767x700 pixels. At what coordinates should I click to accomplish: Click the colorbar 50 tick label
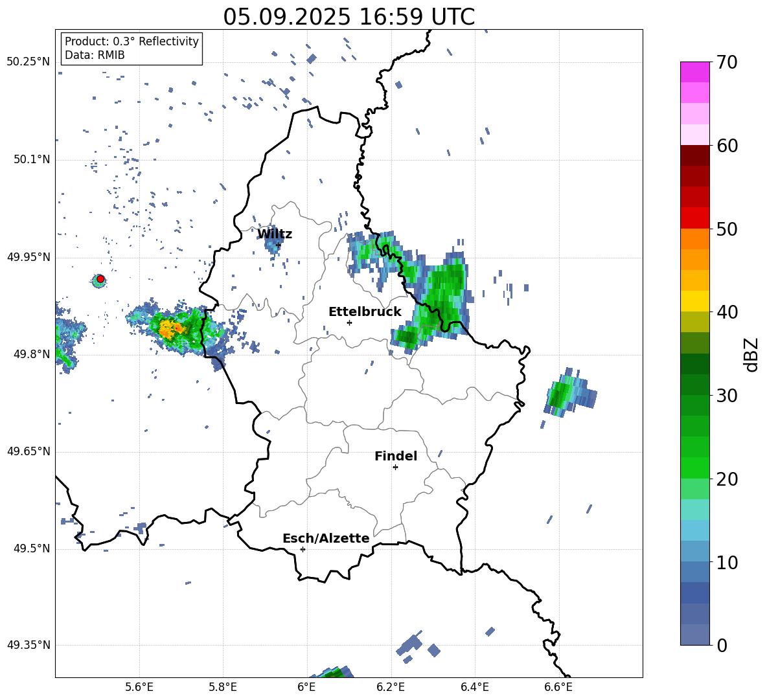tap(727, 229)
